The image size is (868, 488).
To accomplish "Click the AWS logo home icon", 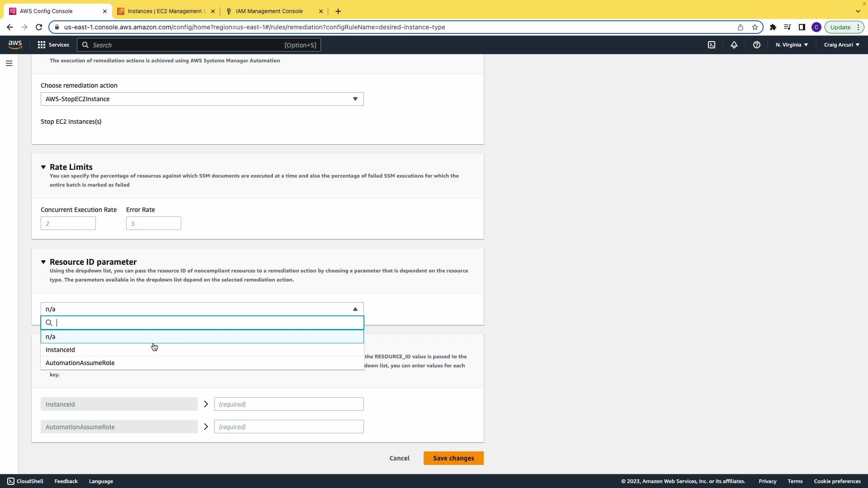I will coord(15,44).
